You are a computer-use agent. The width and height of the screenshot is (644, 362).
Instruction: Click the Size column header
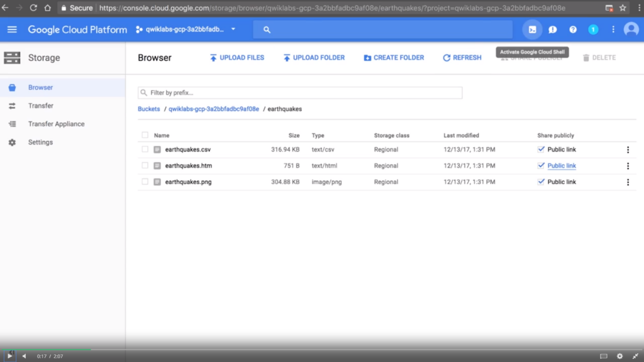pos(294,136)
